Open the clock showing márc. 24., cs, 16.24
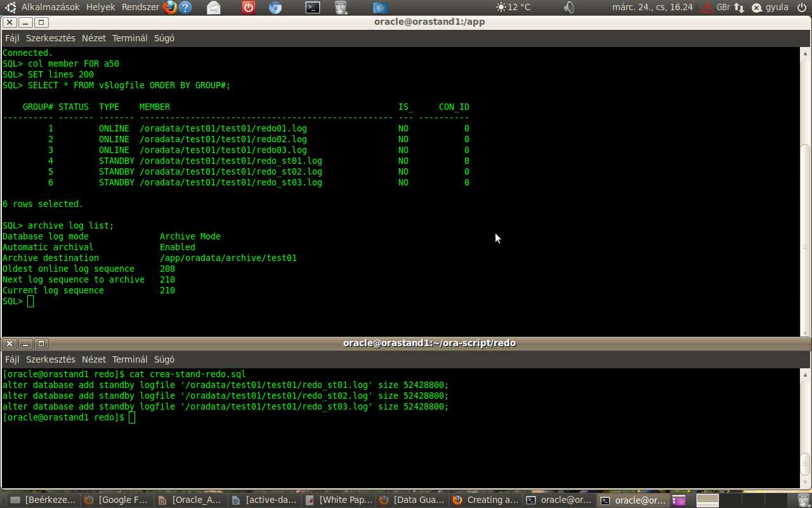 tap(652, 7)
